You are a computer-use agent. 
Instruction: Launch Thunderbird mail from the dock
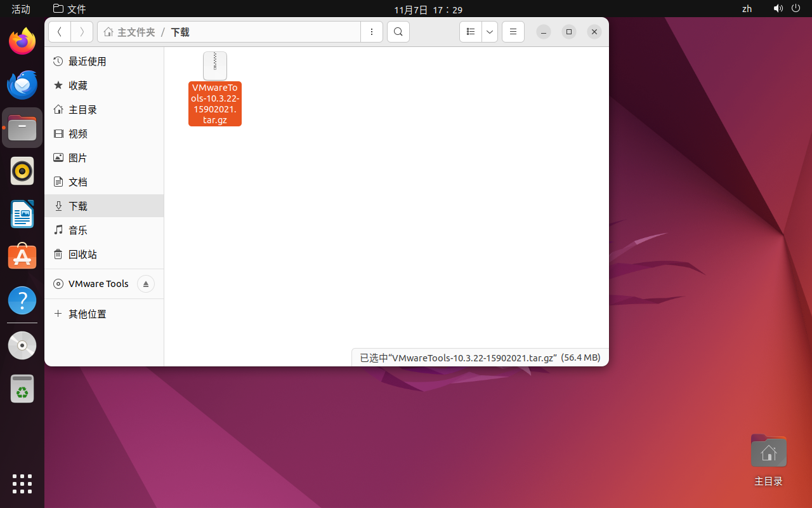[22, 85]
